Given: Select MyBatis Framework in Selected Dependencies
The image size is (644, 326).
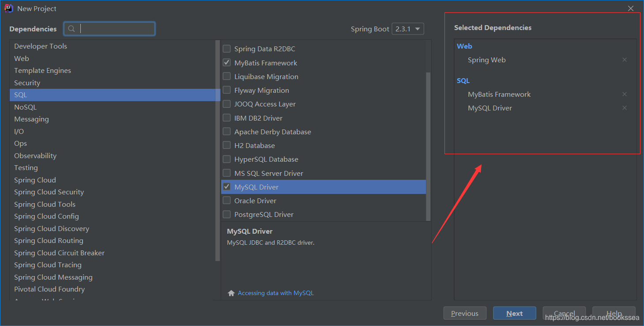Looking at the screenshot, I should coord(499,94).
